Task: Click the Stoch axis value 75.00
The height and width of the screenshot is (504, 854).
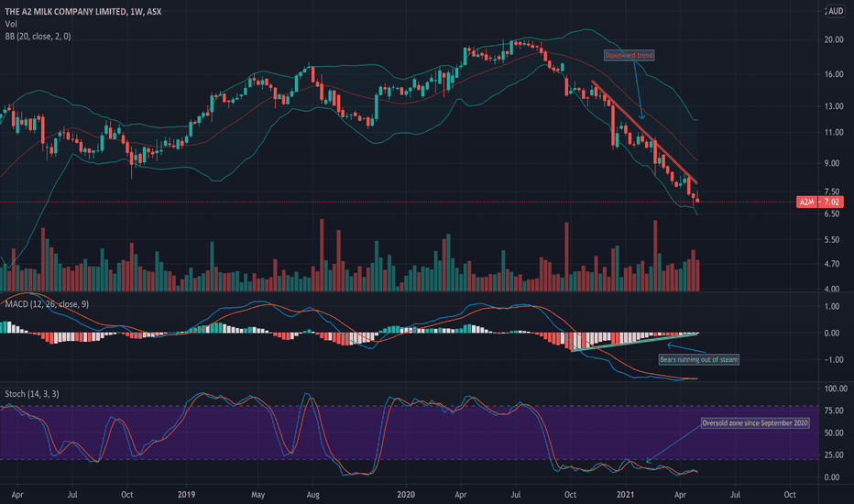Action: point(834,411)
